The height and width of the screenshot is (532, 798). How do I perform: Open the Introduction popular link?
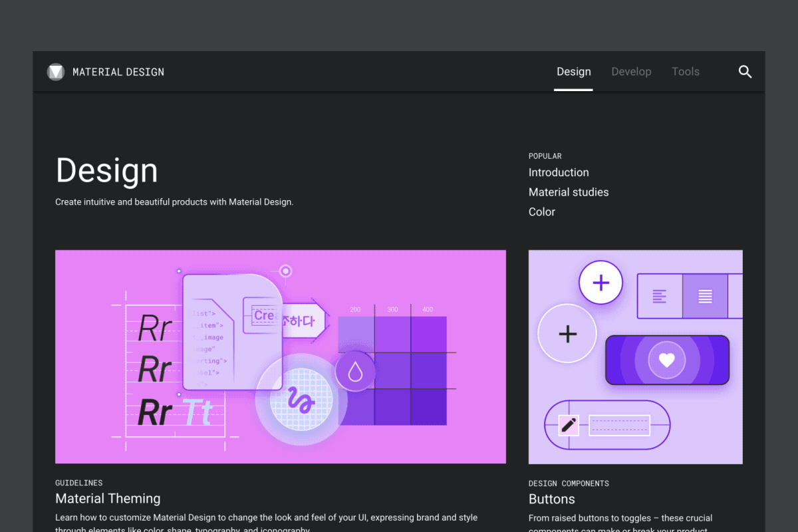click(x=559, y=172)
